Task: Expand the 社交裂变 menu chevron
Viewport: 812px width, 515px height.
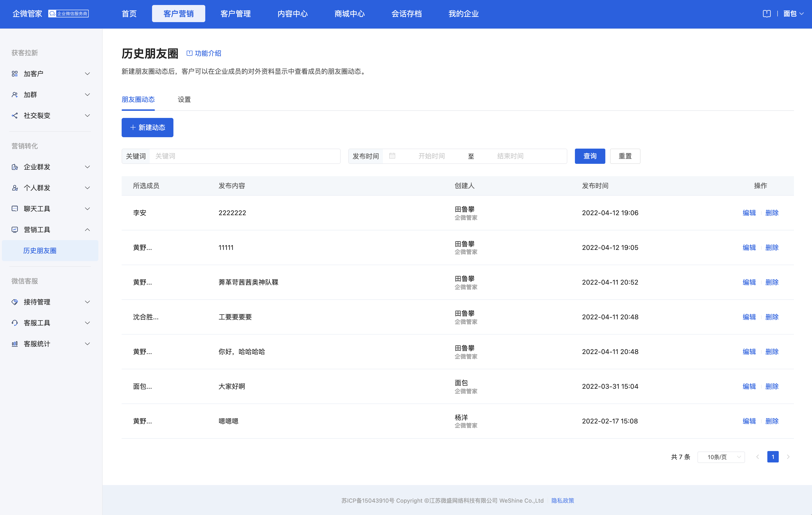Action: pos(87,115)
